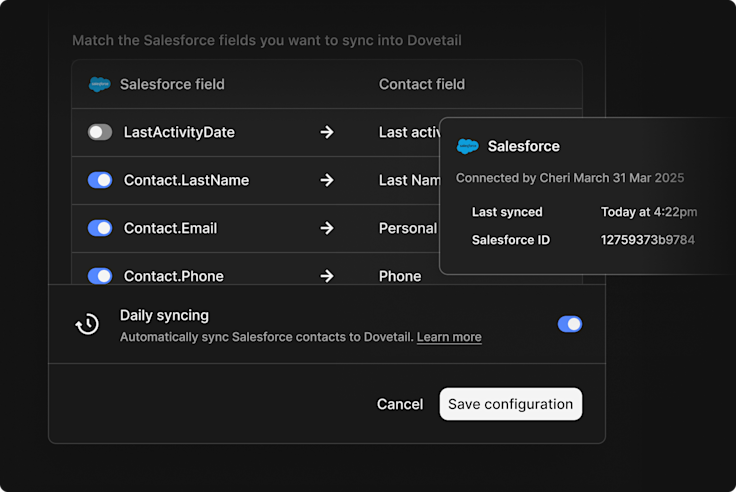Viewport: 736px width, 492px height.
Task: Click the Today at 4:22pm value
Action: click(649, 212)
